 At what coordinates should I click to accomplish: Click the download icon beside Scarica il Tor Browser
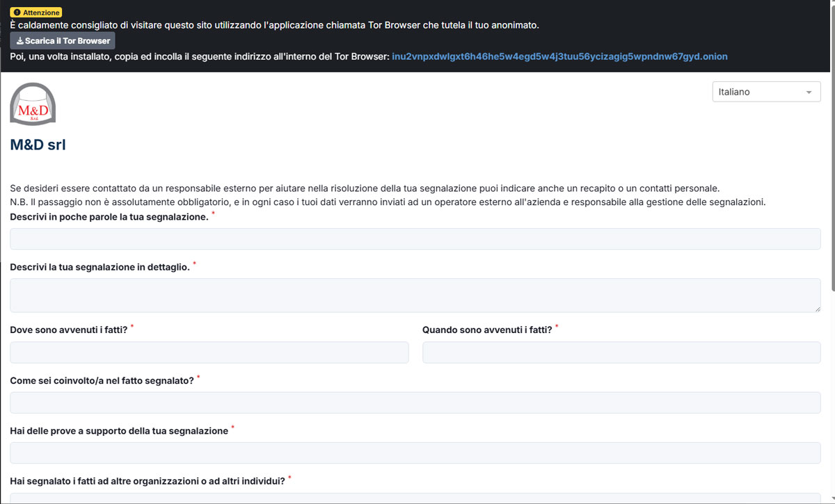pyautogui.click(x=19, y=41)
